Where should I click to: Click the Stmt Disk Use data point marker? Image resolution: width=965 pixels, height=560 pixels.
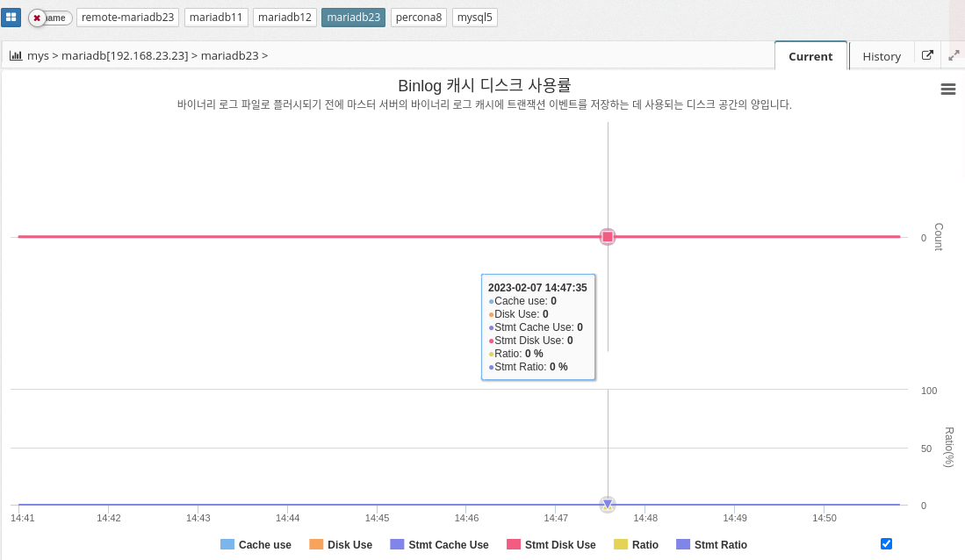point(608,237)
